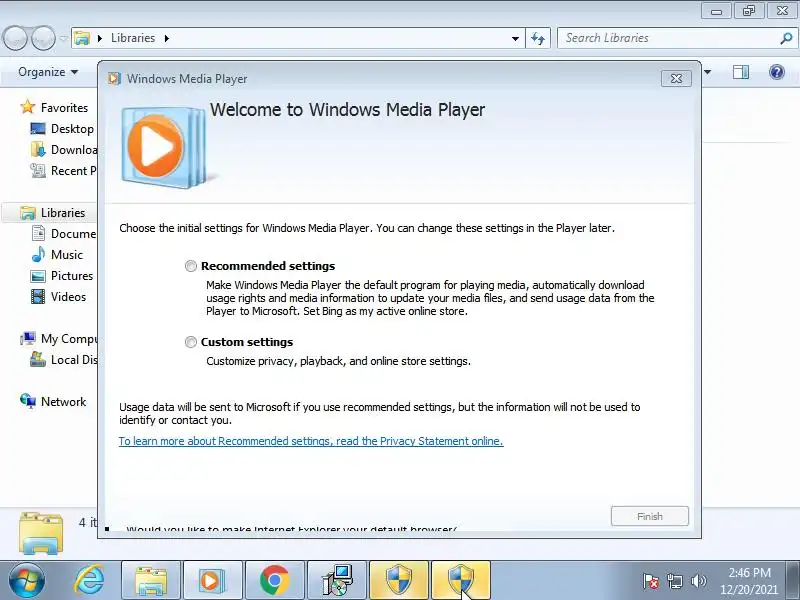Select Favorites in the navigation pane

(x=64, y=108)
